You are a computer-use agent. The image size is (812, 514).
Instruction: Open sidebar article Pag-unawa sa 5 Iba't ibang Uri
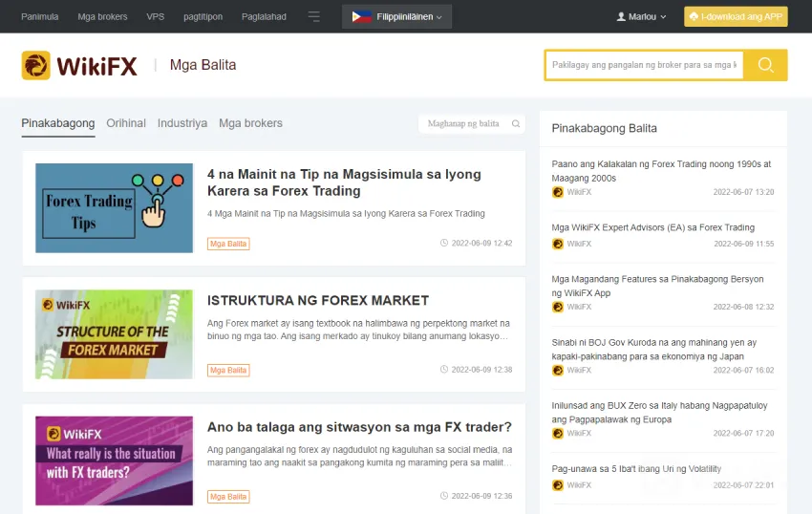(x=636, y=469)
